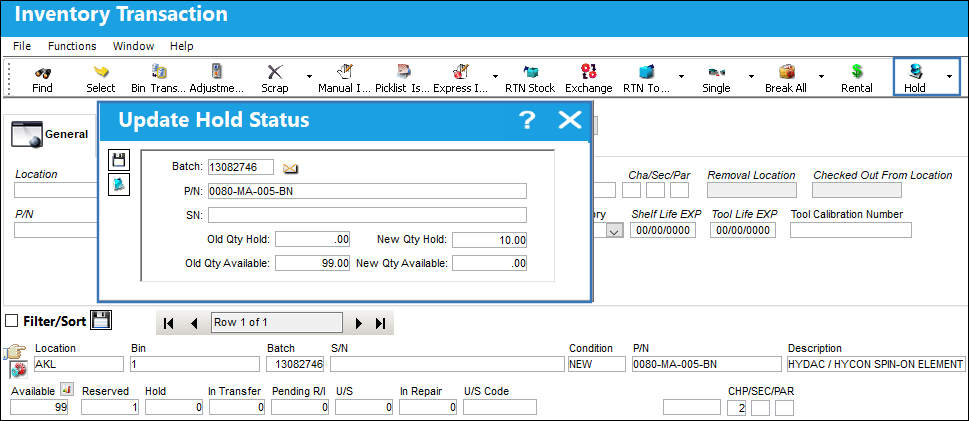The width and height of the screenshot is (969, 421).
Task: Expand the Hold dropdown arrow
Action: [x=949, y=77]
